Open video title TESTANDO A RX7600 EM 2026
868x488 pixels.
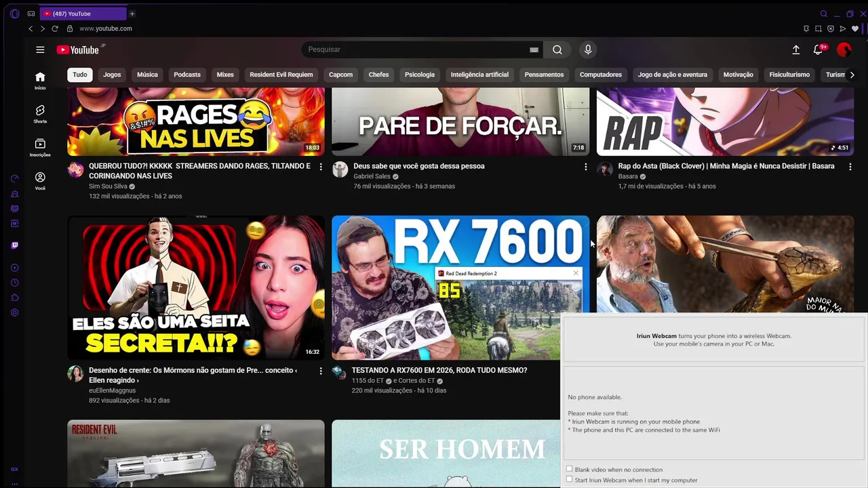pos(439,370)
